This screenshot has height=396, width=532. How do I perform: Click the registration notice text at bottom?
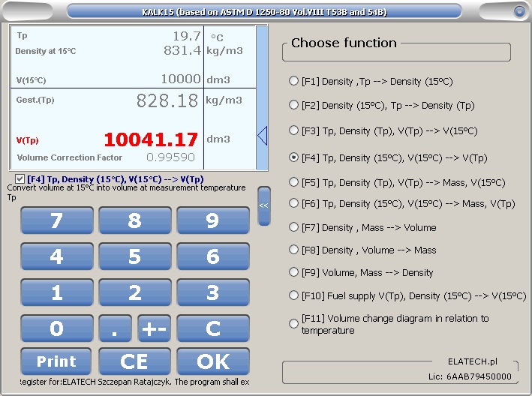pos(135,382)
